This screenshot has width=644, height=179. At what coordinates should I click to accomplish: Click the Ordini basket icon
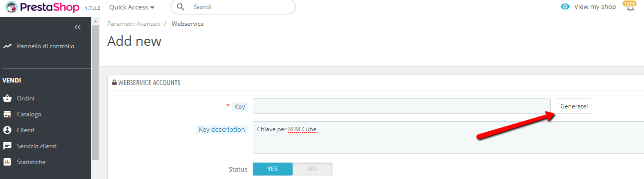click(7, 98)
